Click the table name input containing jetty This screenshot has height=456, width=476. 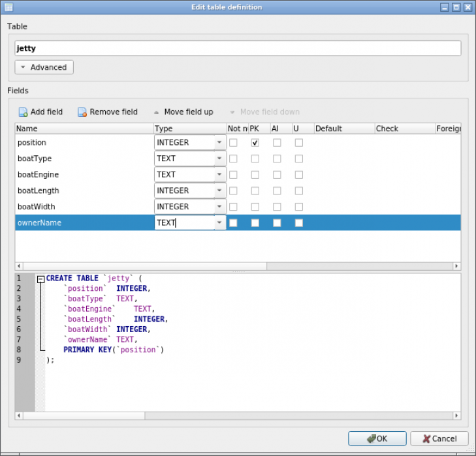(x=238, y=48)
